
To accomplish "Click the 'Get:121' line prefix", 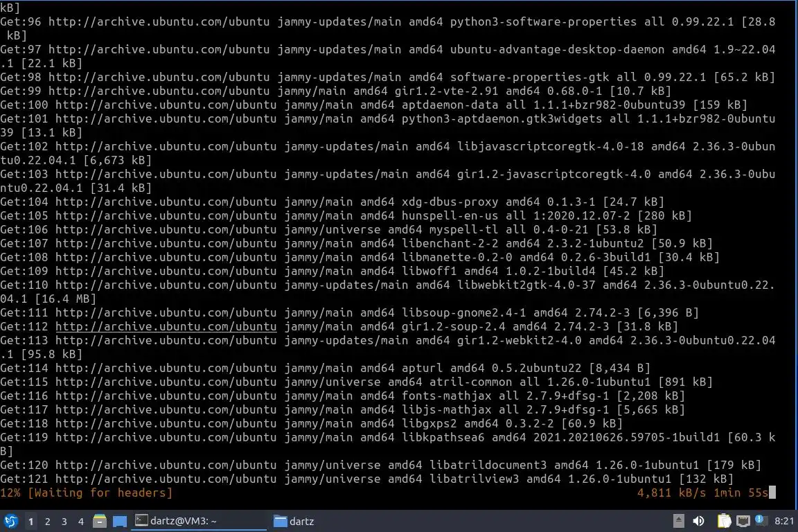I will pos(24,479).
